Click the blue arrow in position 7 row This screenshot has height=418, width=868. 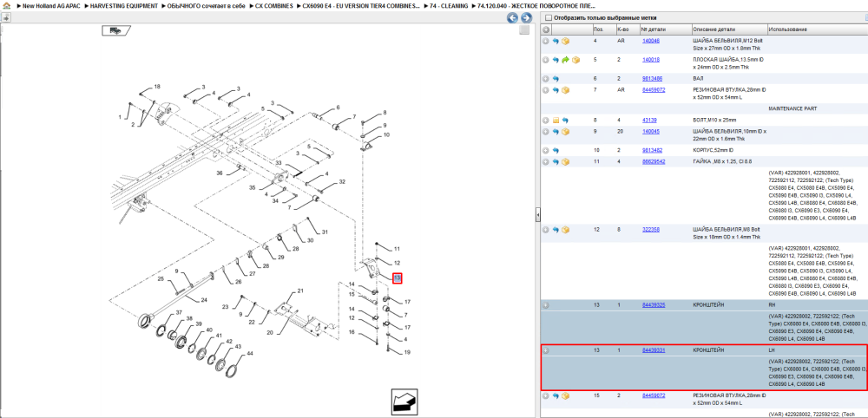click(x=556, y=90)
